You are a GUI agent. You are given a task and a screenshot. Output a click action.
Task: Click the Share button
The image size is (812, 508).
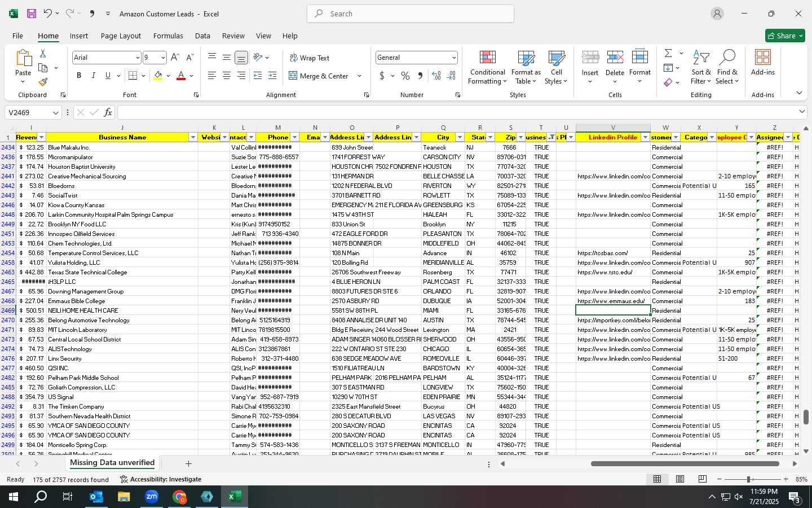click(x=785, y=36)
